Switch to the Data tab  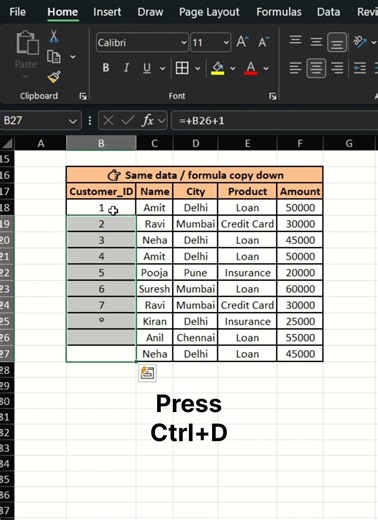(x=328, y=12)
